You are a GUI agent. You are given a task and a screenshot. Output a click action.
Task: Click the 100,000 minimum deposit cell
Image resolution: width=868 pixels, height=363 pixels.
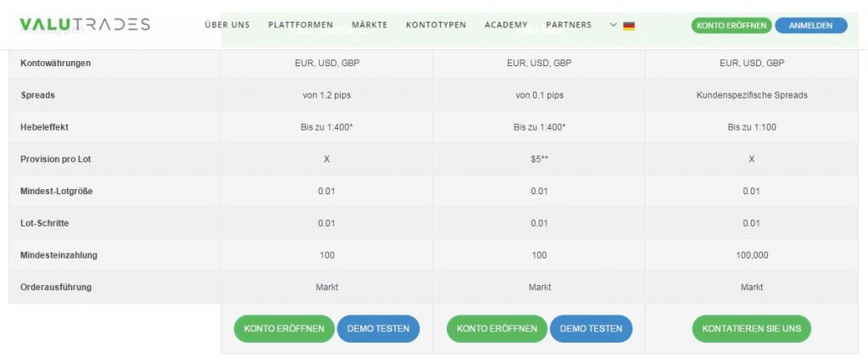click(x=752, y=255)
